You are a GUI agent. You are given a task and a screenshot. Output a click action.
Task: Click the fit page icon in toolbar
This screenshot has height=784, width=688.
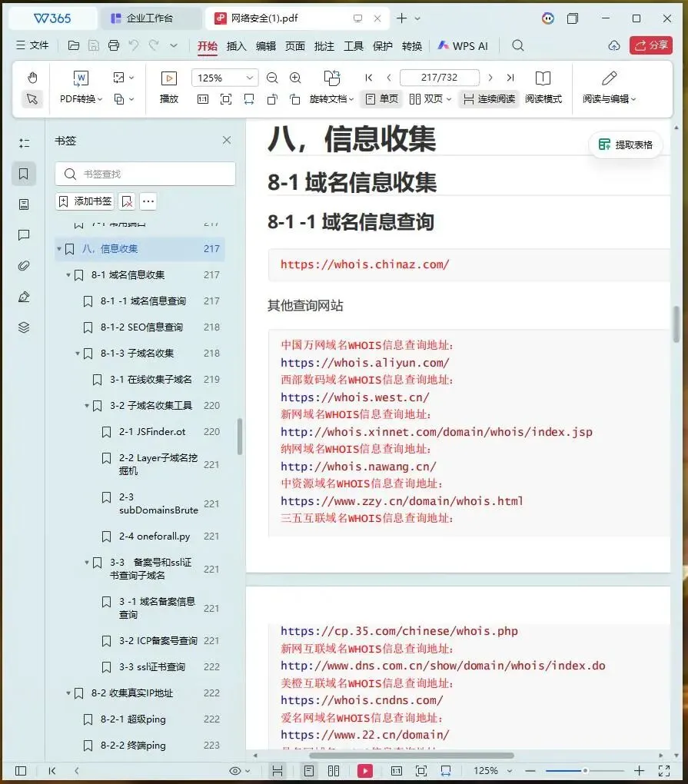tap(226, 99)
